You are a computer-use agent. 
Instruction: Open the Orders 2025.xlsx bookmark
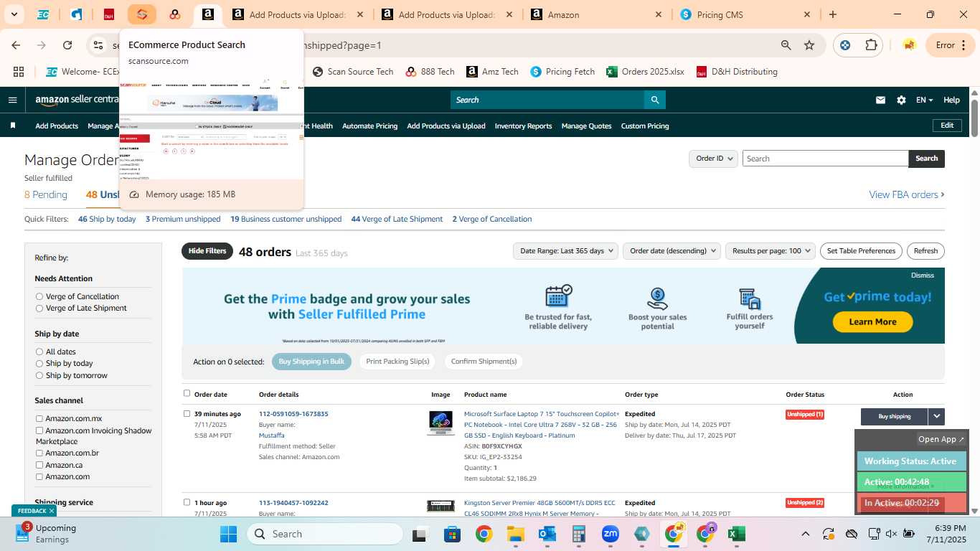click(645, 72)
